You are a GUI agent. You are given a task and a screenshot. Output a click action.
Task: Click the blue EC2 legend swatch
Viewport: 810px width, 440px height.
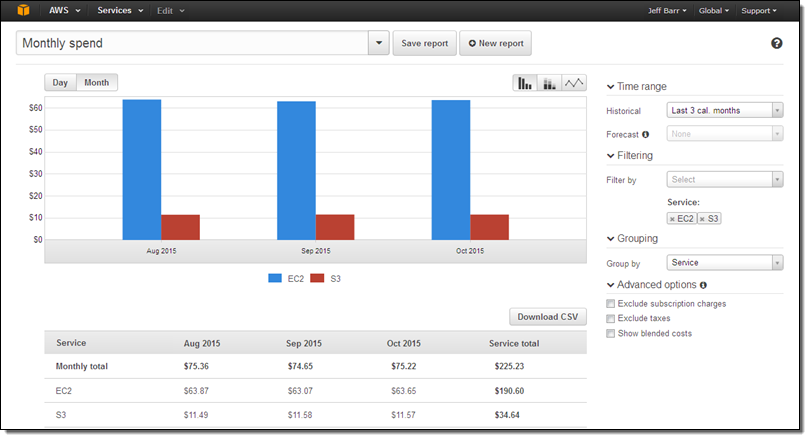click(276, 278)
